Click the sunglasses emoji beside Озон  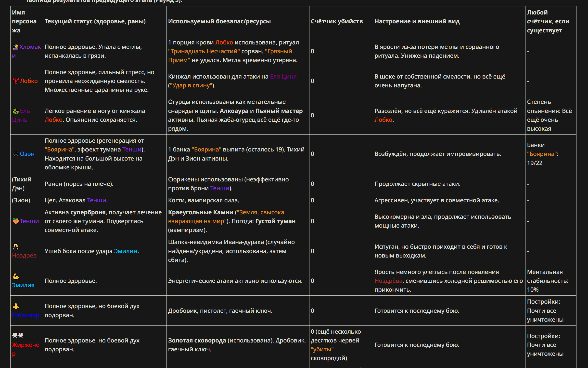16,154
